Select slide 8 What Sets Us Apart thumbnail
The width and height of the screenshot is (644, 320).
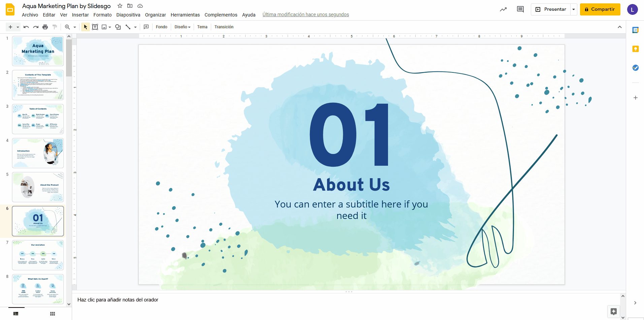[x=38, y=289]
